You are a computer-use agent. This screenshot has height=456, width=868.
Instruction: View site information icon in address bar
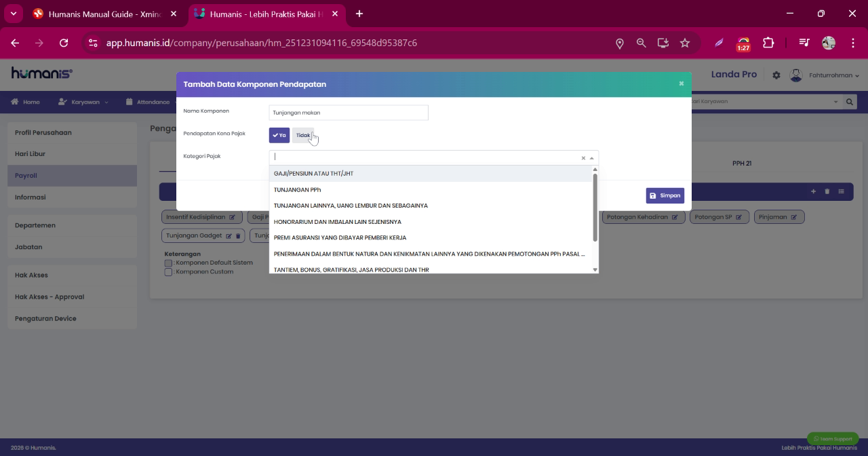pos(94,43)
